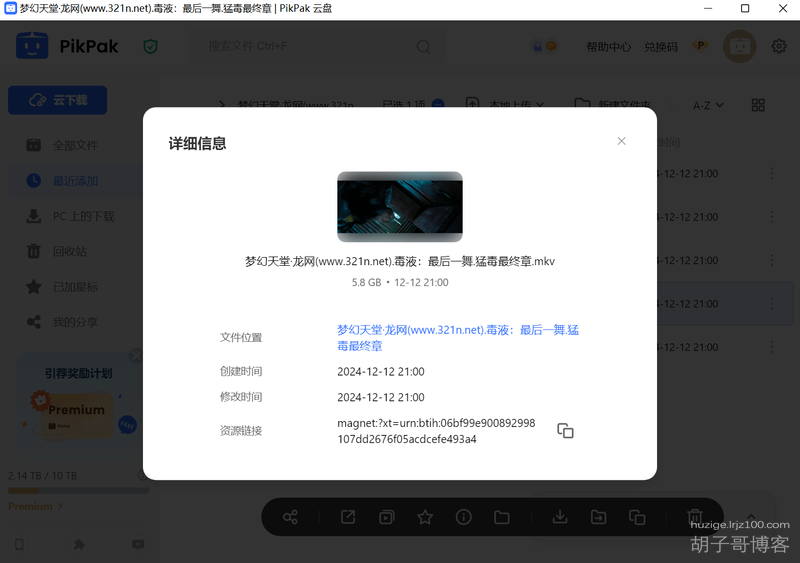Click the Premium link under storage
This screenshot has width=800, height=563.
(x=35, y=506)
